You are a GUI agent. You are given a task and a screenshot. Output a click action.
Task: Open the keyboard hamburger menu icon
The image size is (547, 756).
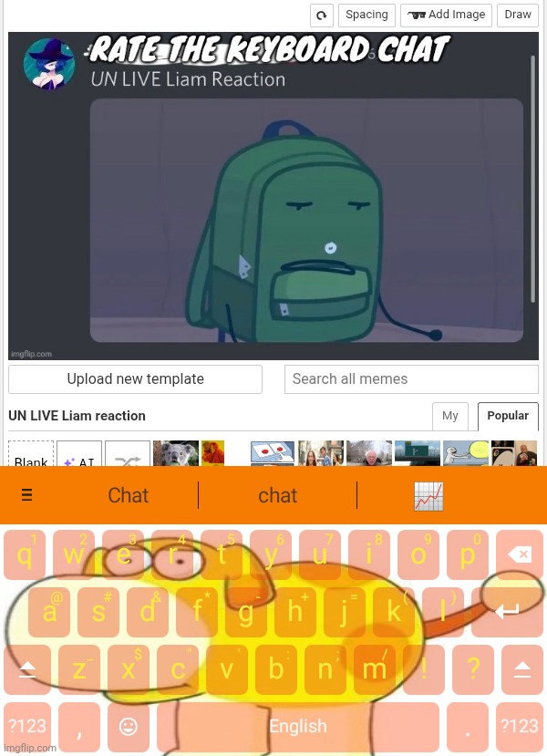[x=27, y=495]
